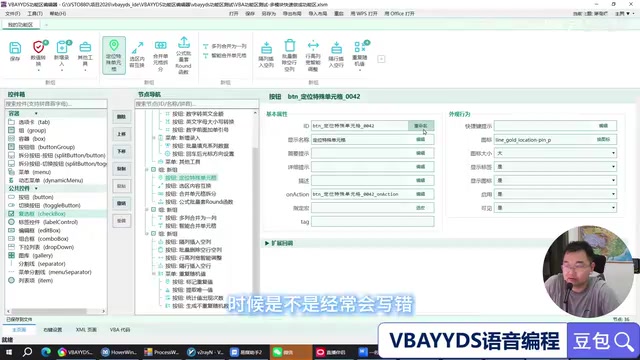Click the 选区内容互换 arrows icon in the ribbon

(x=137, y=48)
